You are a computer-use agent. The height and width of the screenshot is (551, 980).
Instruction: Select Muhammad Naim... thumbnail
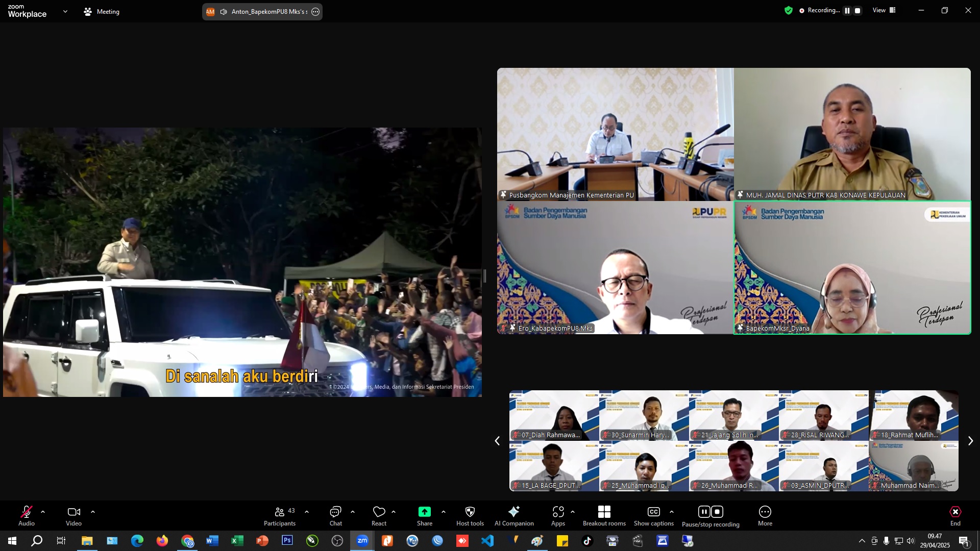pos(914,466)
